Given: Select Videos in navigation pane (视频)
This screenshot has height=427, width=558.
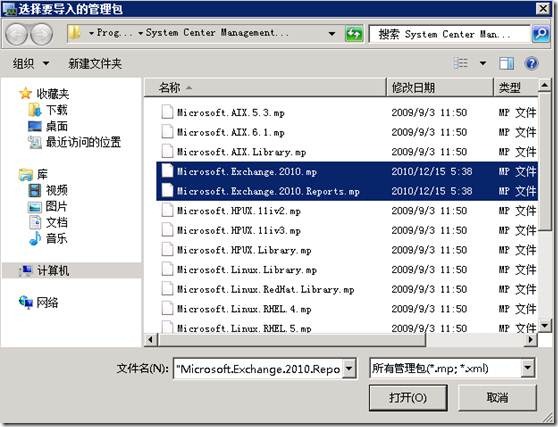Looking at the screenshot, I should coord(57,190).
